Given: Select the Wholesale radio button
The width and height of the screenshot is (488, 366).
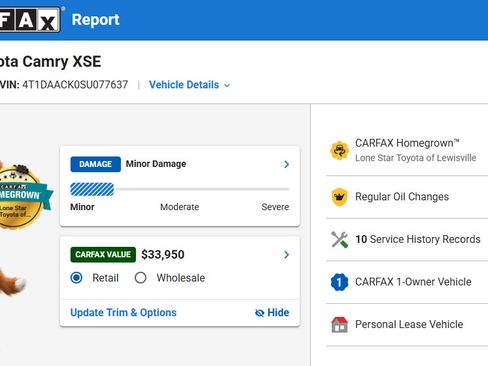Looking at the screenshot, I should (x=140, y=278).
